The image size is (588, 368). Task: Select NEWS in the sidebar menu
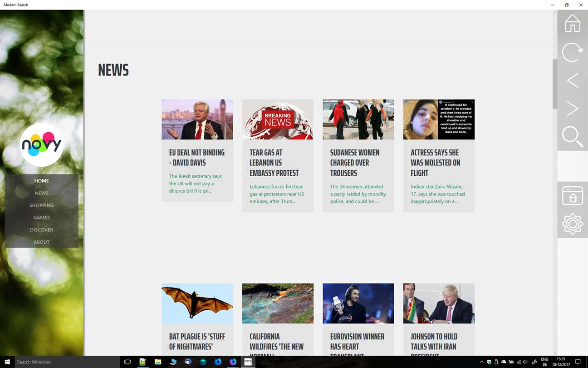[x=42, y=193]
